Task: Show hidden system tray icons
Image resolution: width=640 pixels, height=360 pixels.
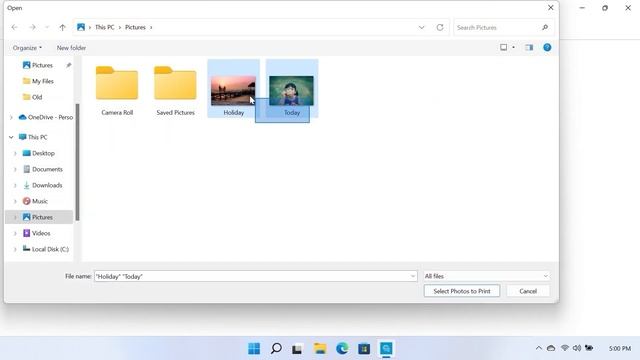Action: (x=539, y=348)
